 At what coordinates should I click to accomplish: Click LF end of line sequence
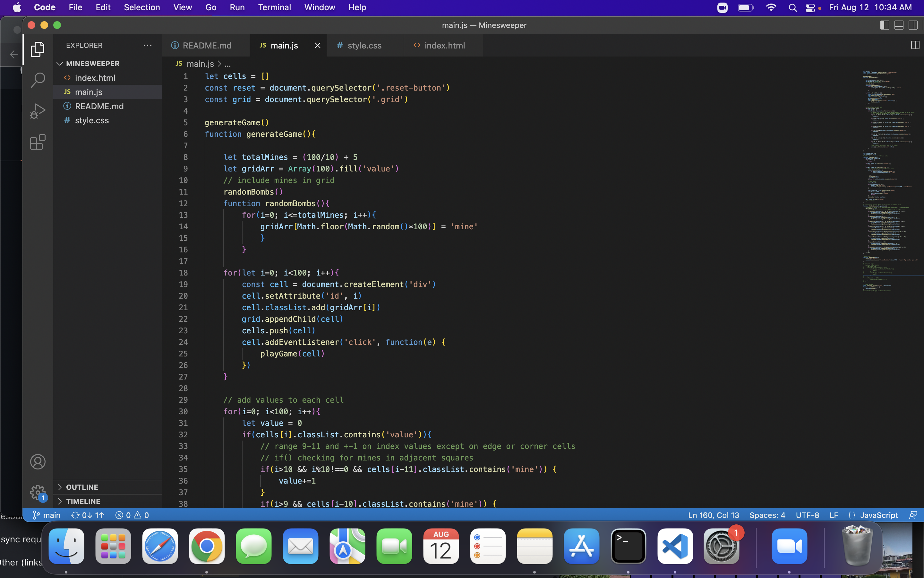834,515
